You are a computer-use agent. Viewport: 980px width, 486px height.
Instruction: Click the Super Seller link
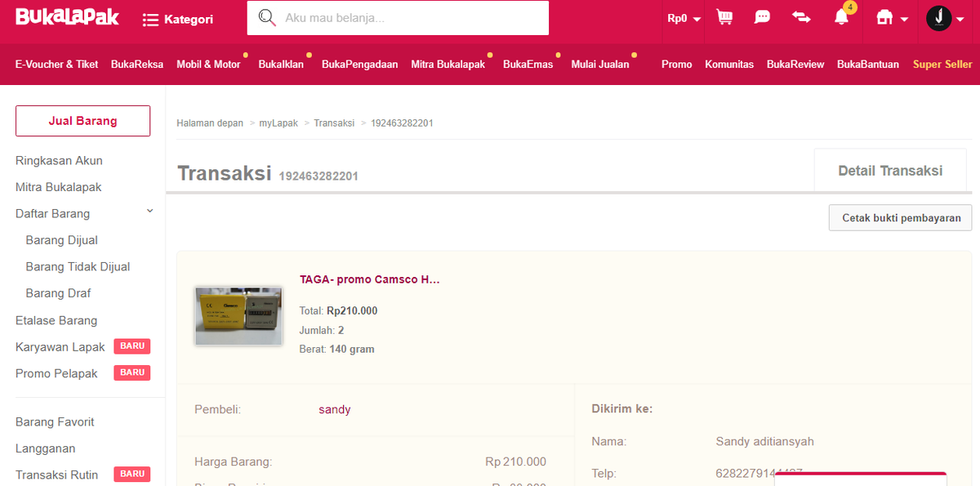click(942, 64)
